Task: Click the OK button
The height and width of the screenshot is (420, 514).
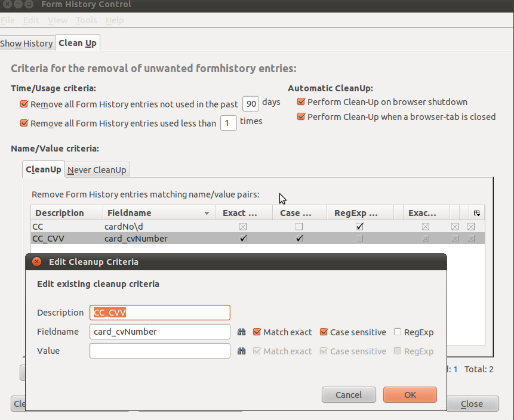Action: [410, 395]
